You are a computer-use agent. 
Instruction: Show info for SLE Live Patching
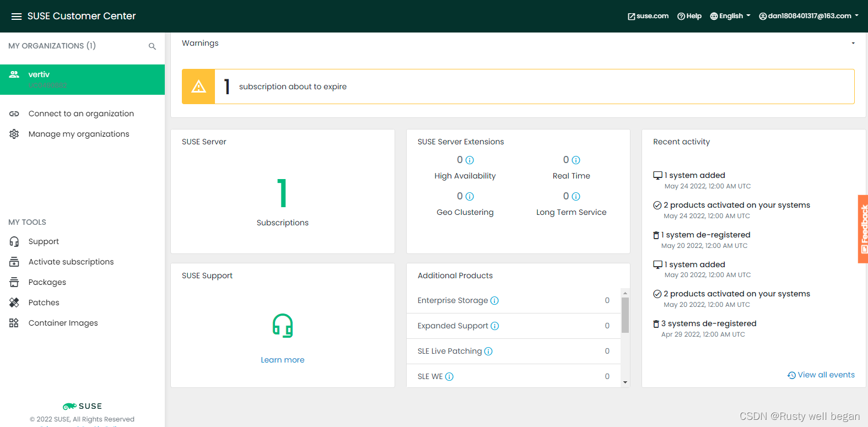(488, 352)
